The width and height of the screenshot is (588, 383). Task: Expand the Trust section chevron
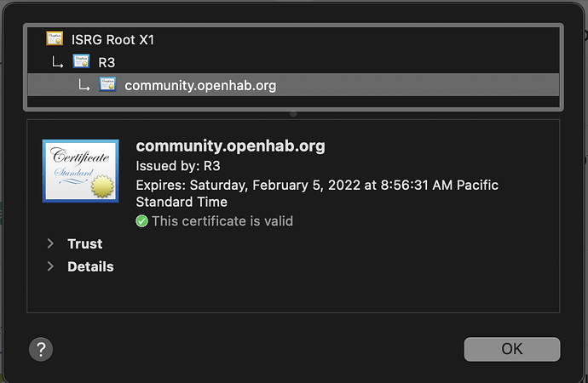(51, 244)
